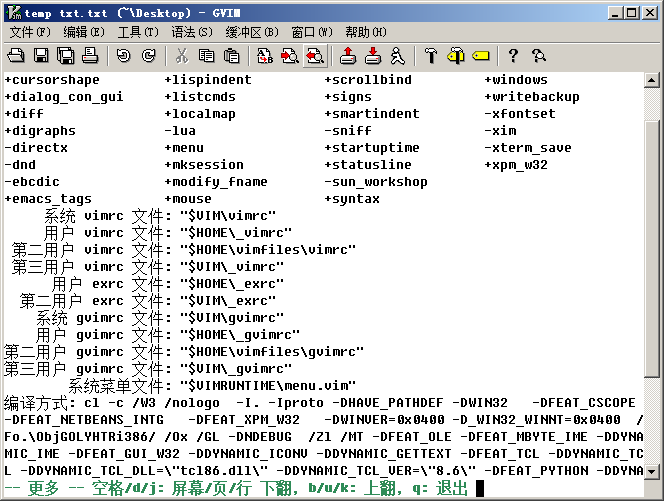
Task: Click the 编译方式 label
Action: pos(40,403)
